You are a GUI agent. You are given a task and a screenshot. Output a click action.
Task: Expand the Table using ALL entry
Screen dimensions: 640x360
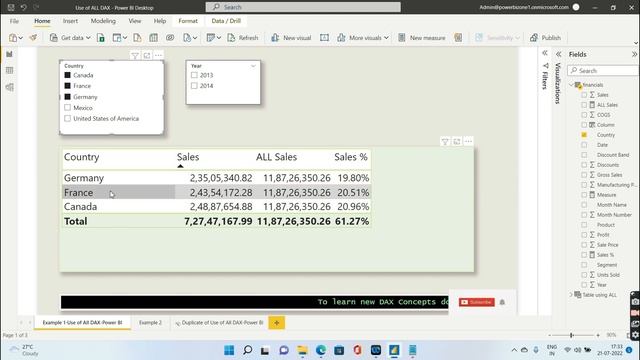click(571, 295)
